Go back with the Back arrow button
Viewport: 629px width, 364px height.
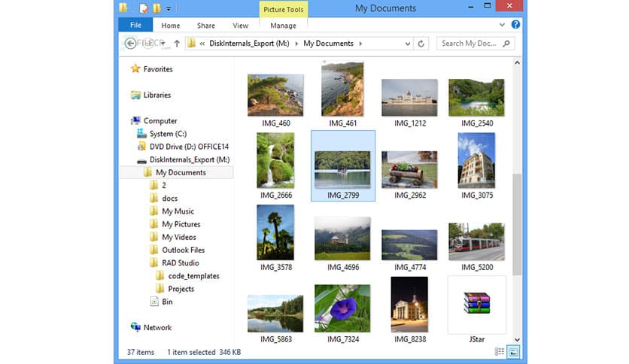[130, 43]
